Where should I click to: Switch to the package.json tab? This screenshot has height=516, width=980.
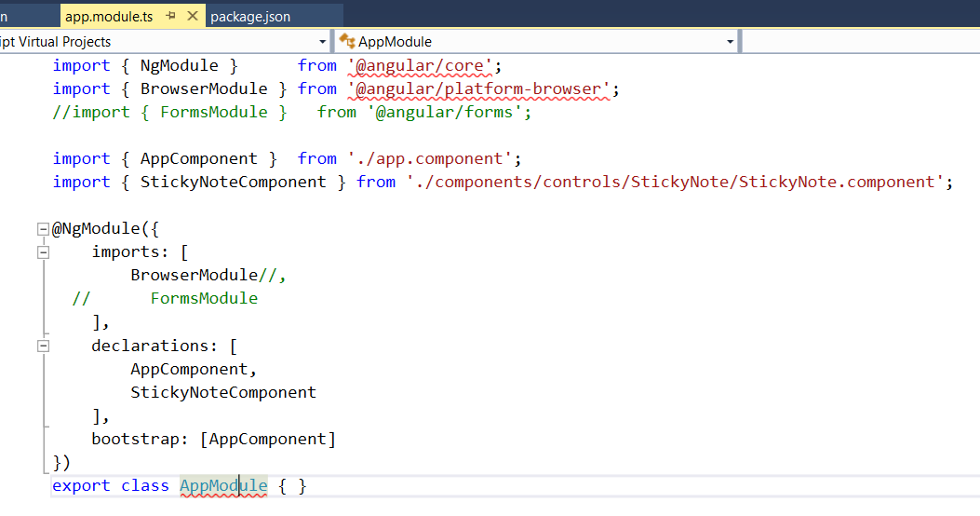pyautogui.click(x=250, y=17)
